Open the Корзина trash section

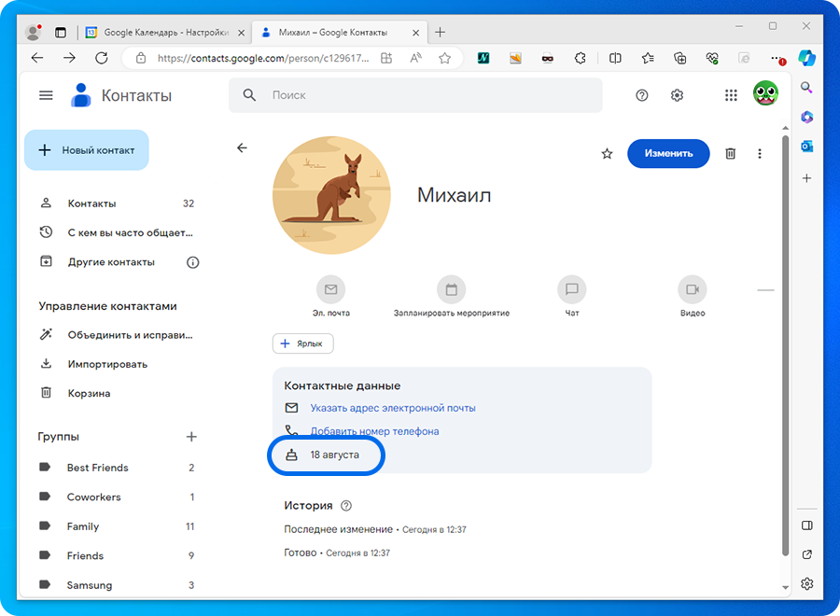pyautogui.click(x=89, y=394)
